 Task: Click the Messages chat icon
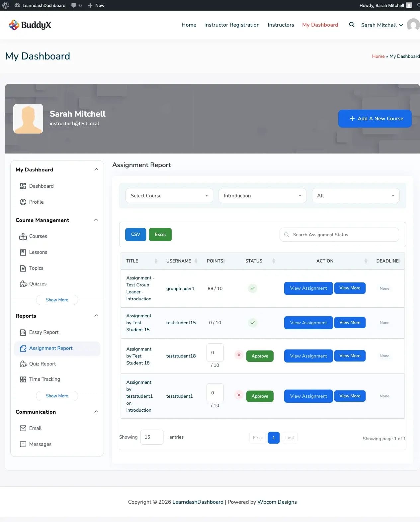pos(23,444)
